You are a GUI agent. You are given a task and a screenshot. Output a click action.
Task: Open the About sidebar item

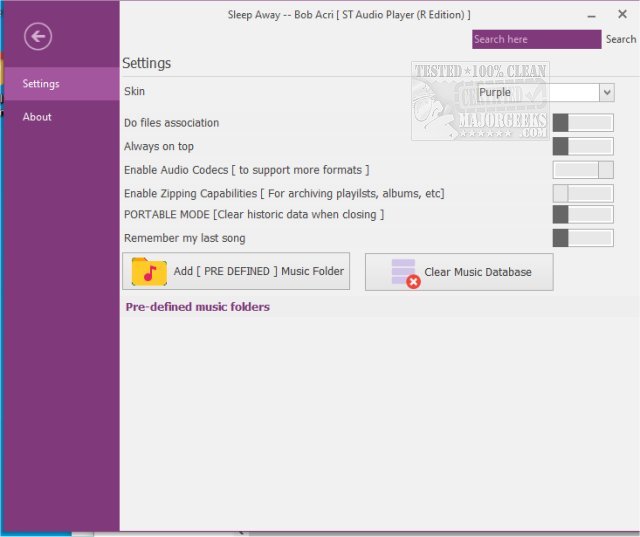60,117
